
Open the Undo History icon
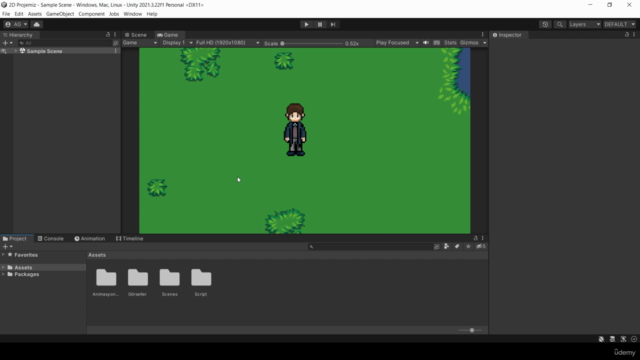click(545, 24)
